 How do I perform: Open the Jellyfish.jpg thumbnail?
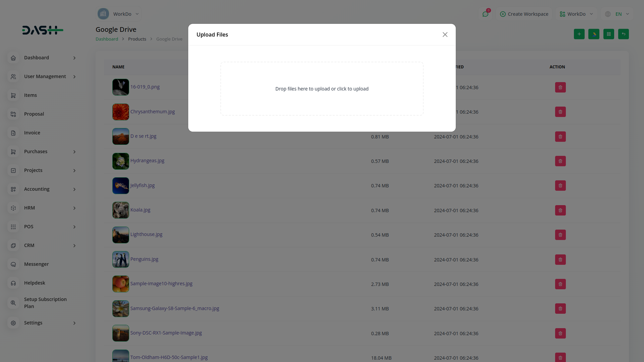tap(121, 186)
